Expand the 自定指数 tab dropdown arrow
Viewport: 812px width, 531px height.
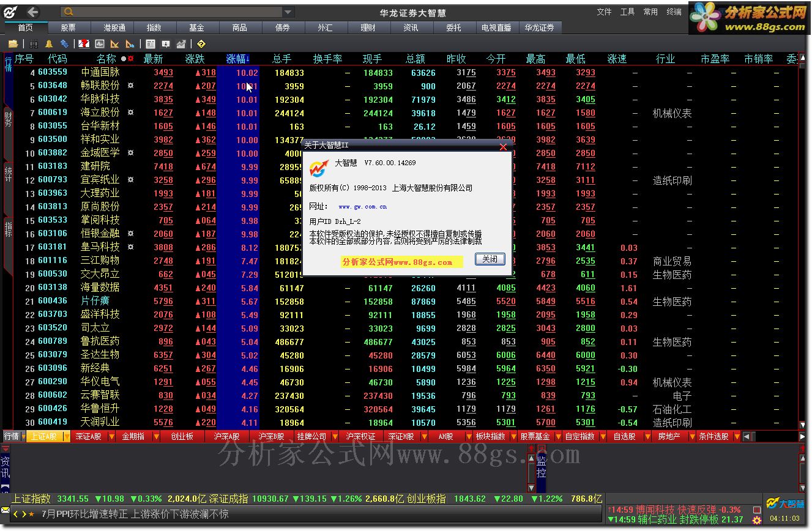click(603, 437)
